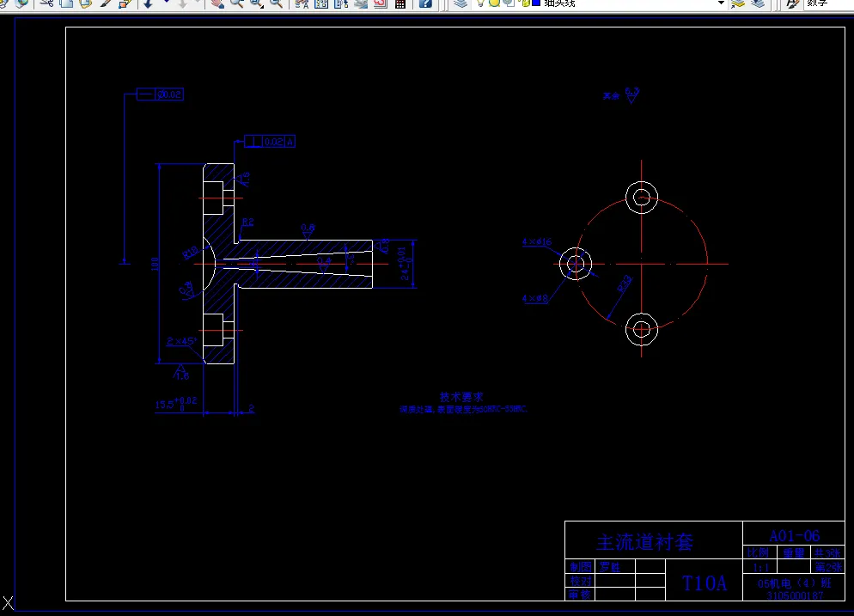
Task: Open the Properties palette icon
Action: point(302,3)
